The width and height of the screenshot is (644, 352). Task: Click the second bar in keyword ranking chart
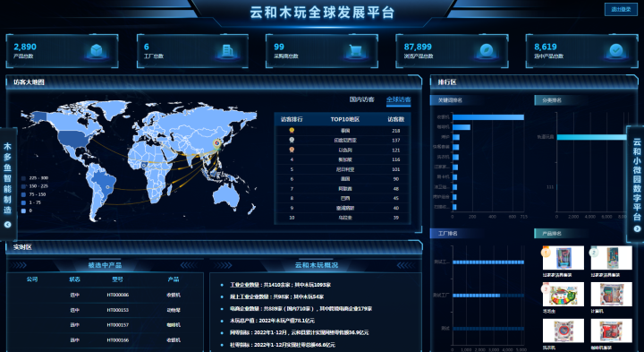[462, 127]
